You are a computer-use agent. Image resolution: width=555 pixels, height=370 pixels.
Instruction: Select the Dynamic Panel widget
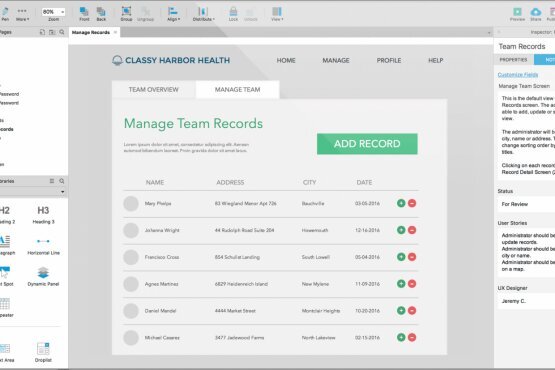(x=43, y=277)
